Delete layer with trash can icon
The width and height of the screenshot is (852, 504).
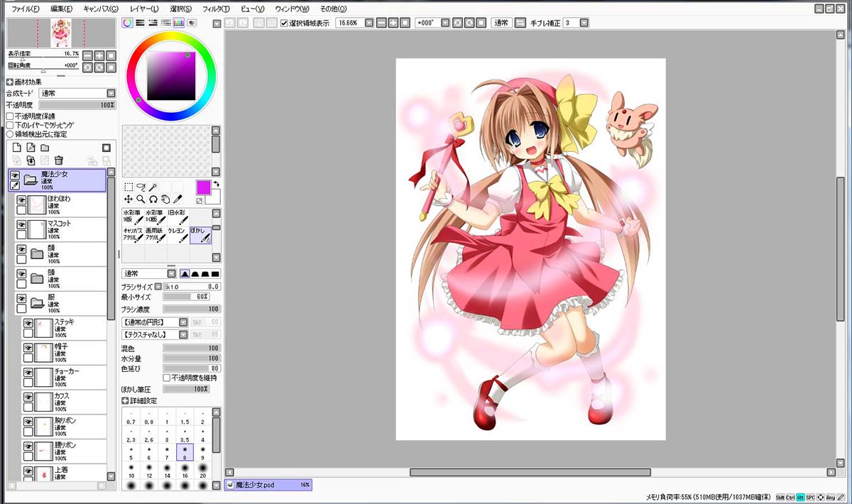point(59,160)
